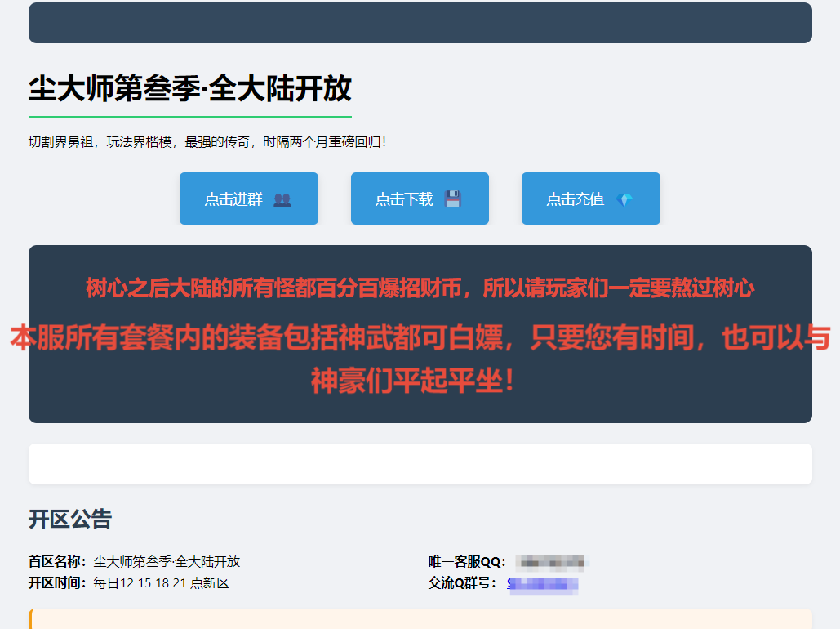Screen dimensions: 840x629
Task: Click the 点击充值 button
Action: [591, 199]
